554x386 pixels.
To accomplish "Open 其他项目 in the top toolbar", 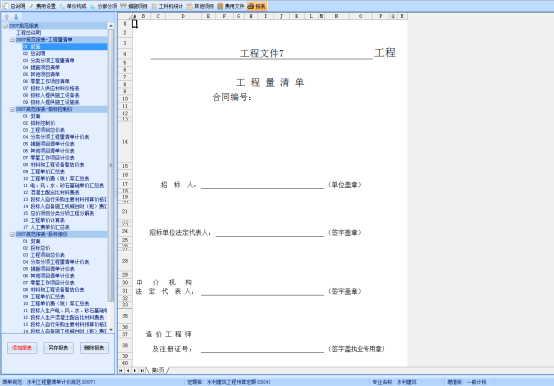I will 200,6.
